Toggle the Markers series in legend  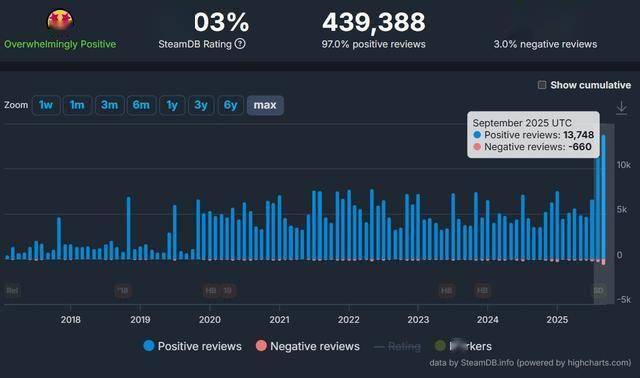tap(463, 346)
